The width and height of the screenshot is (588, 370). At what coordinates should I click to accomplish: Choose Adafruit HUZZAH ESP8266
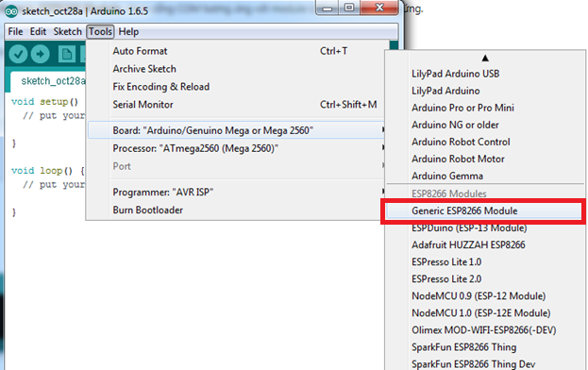(x=485, y=245)
